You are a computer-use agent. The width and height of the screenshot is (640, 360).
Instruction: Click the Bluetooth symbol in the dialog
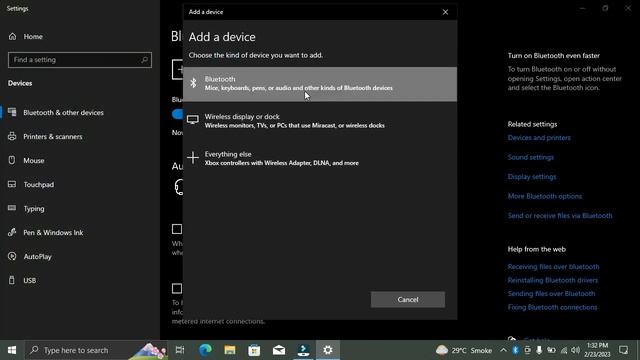pos(193,83)
